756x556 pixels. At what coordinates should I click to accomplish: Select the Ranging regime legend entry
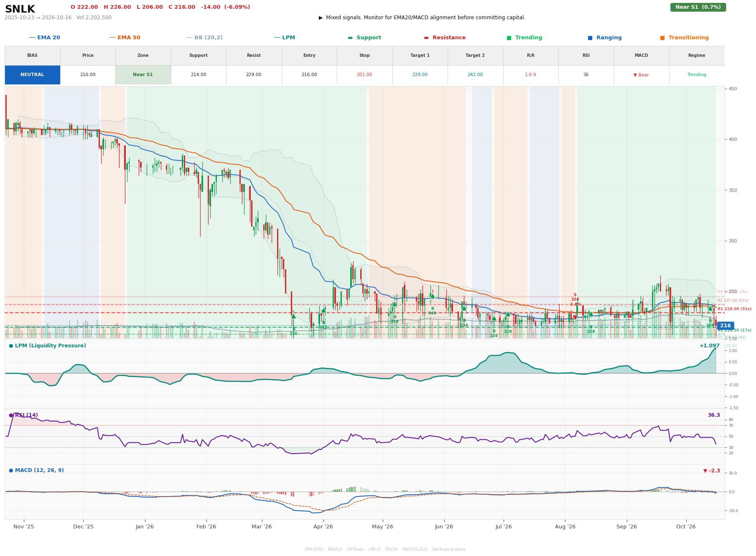click(x=605, y=38)
